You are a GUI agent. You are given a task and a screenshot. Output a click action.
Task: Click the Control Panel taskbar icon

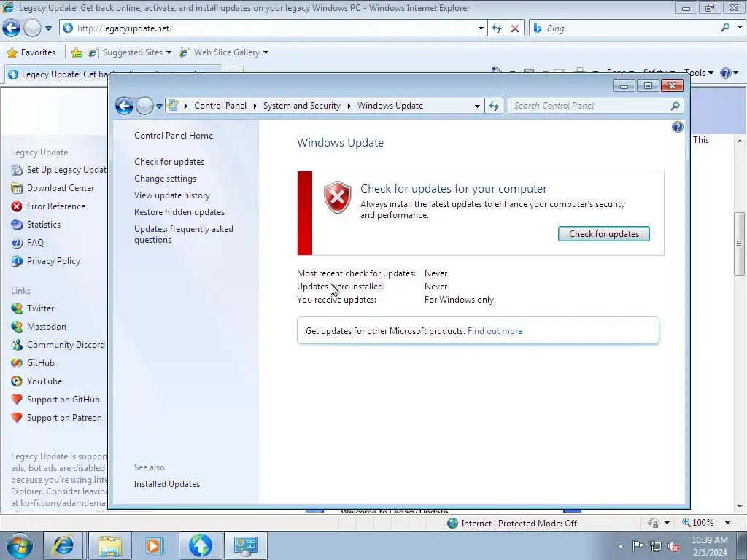click(x=246, y=545)
